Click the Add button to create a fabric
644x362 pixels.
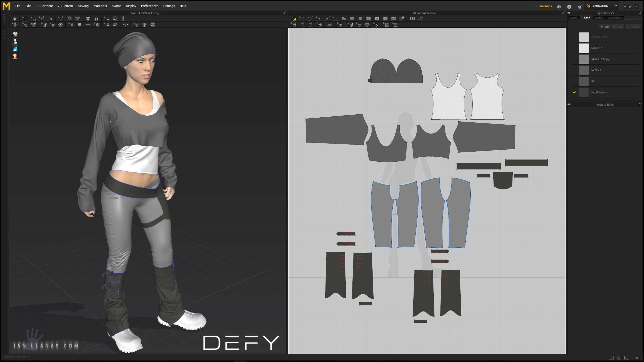click(x=605, y=27)
